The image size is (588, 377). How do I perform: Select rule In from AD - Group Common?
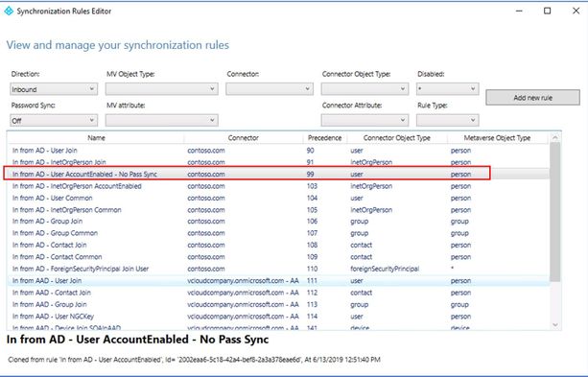(x=278, y=233)
